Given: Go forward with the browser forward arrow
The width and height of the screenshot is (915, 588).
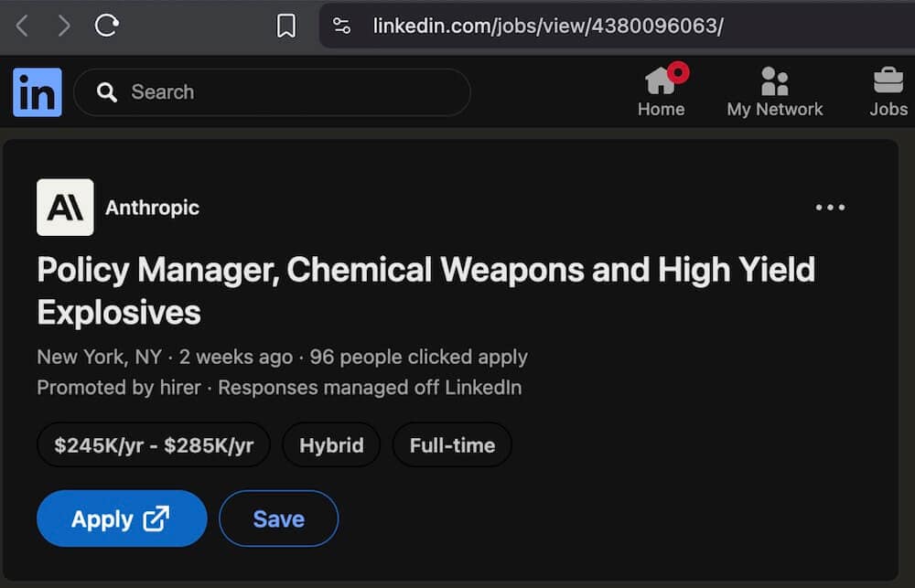Looking at the screenshot, I should pyautogui.click(x=64, y=26).
